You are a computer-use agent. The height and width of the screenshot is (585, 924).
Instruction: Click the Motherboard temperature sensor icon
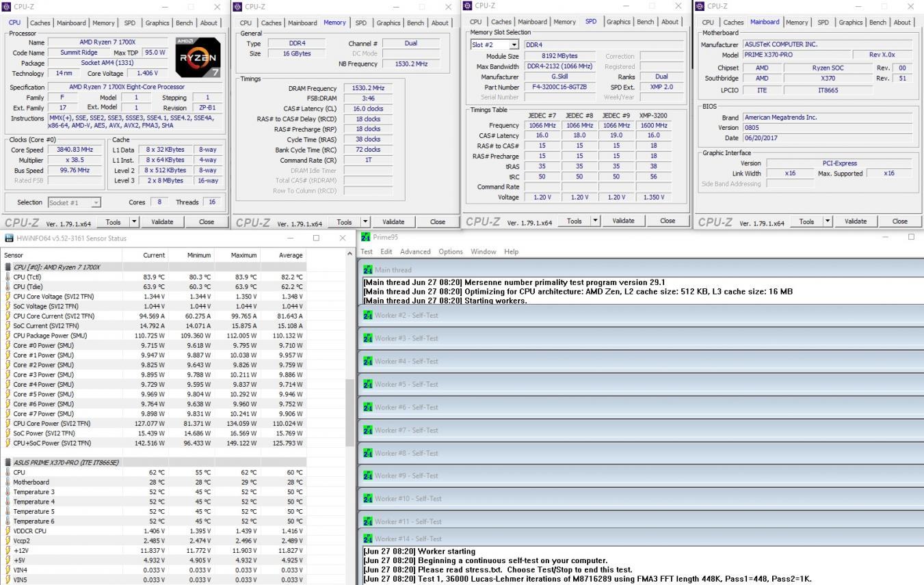[8, 482]
